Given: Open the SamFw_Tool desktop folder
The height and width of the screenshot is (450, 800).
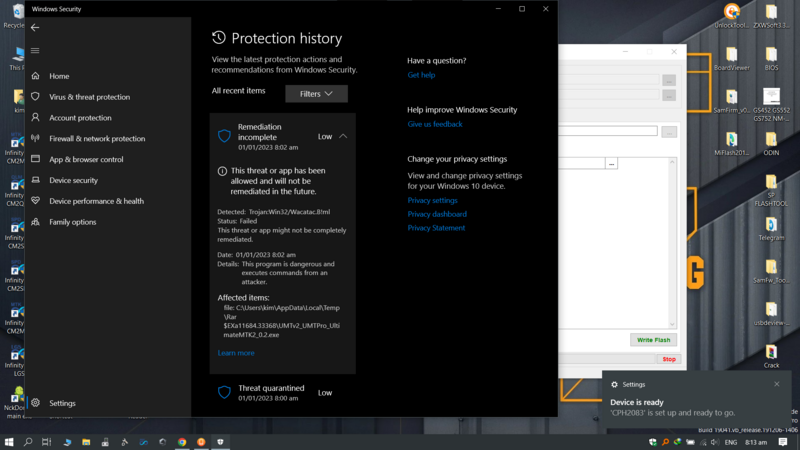Looking at the screenshot, I should click(x=771, y=271).
